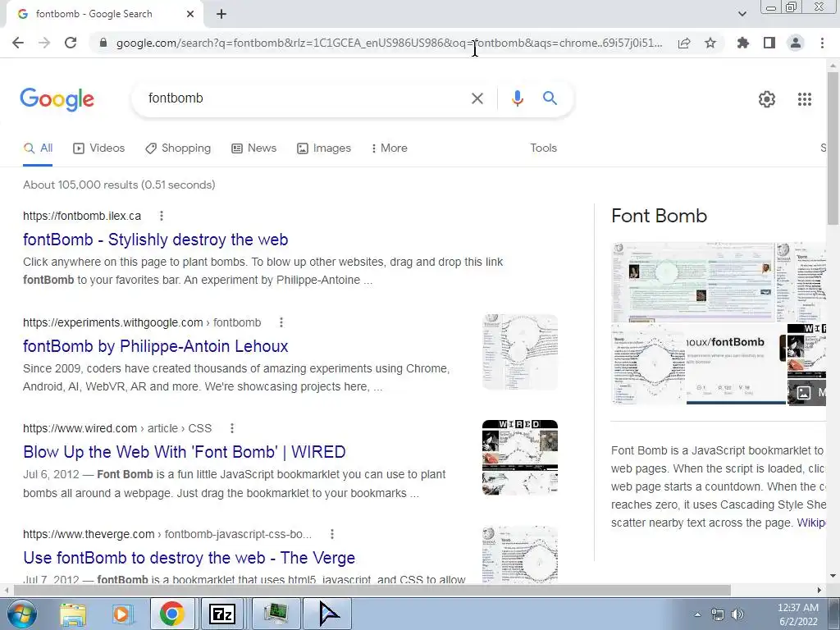The image size is (840, 630).
Task: Open options for experiments.withgoogle.com result
Action: (x=281, y=322)
